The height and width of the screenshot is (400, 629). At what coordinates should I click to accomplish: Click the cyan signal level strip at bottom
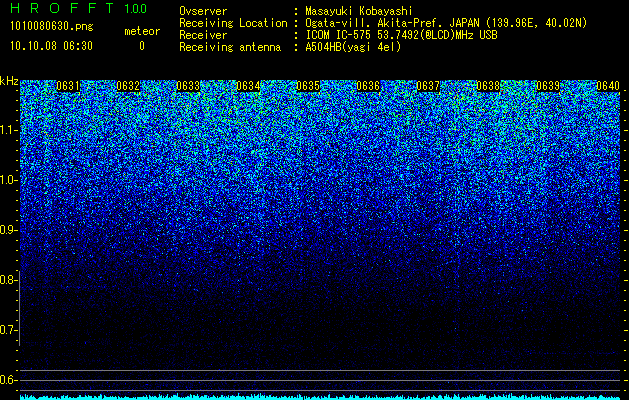point(320,397)
